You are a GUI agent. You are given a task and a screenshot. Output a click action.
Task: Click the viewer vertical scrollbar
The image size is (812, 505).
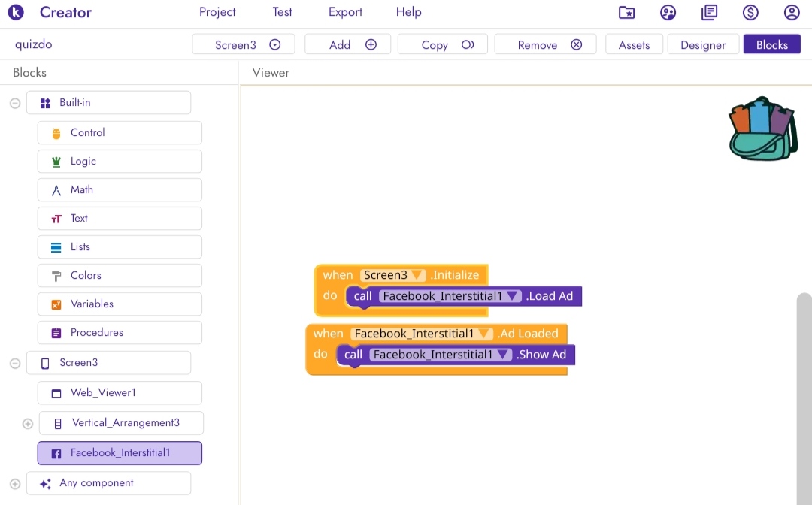[x=804, y=398]
